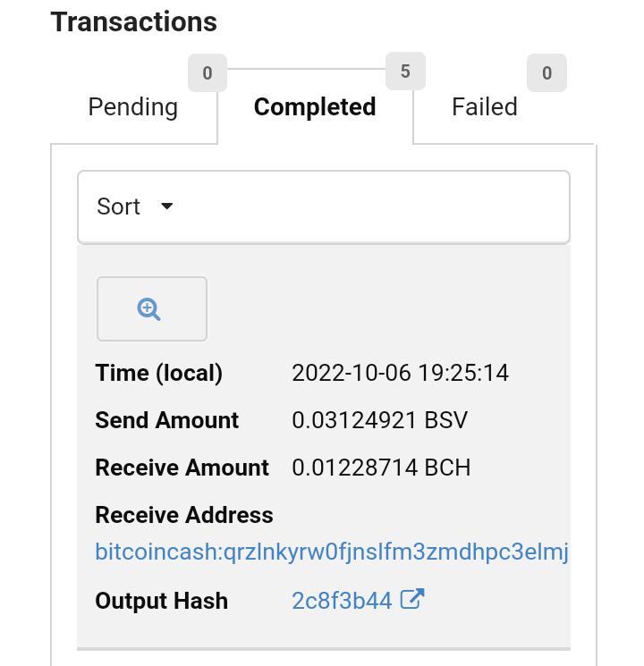The width and height of the screenshot is (644, 666).
Task: Select the receive amount 0.01228714 BCH
Action: click(381, 468)
